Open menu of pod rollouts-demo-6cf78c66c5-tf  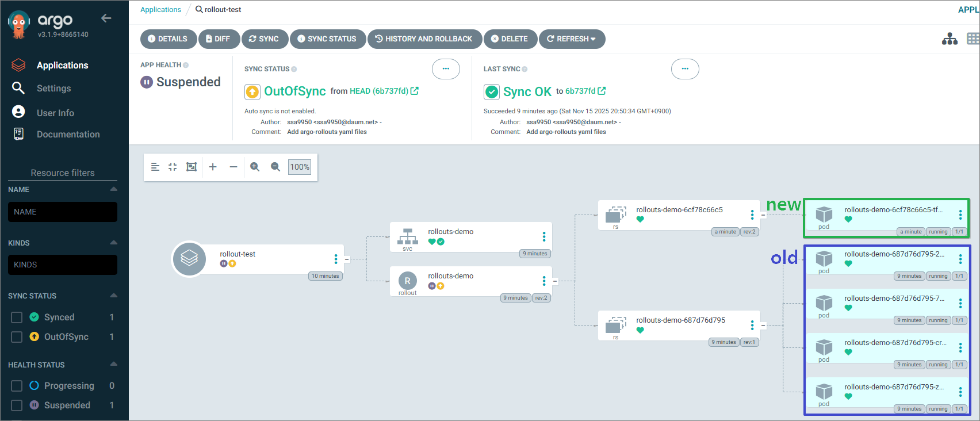[x=960, y=215]
